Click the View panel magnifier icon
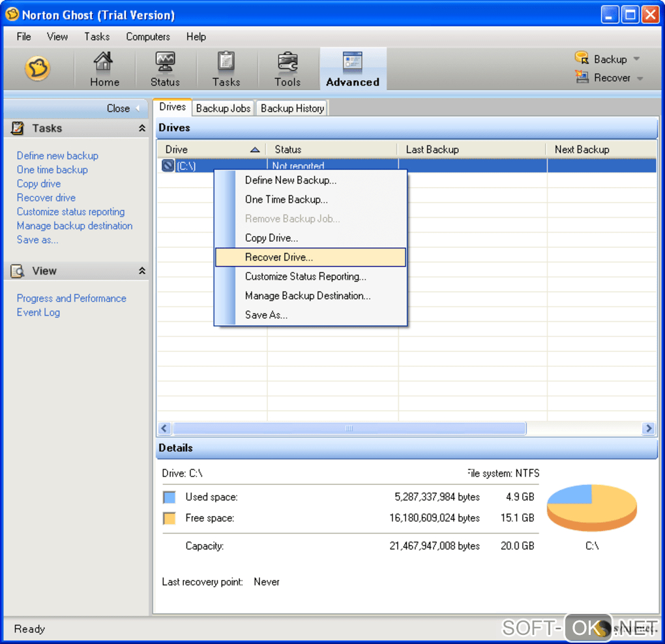 (x=18, y=271)
